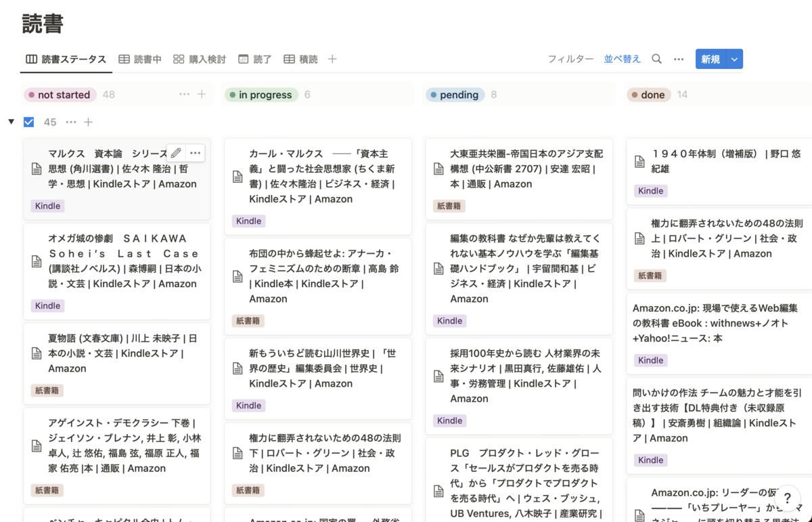Click the not started status label
Image resolution: width=812 pixels, height=522 pixels.
pos(60,95)
